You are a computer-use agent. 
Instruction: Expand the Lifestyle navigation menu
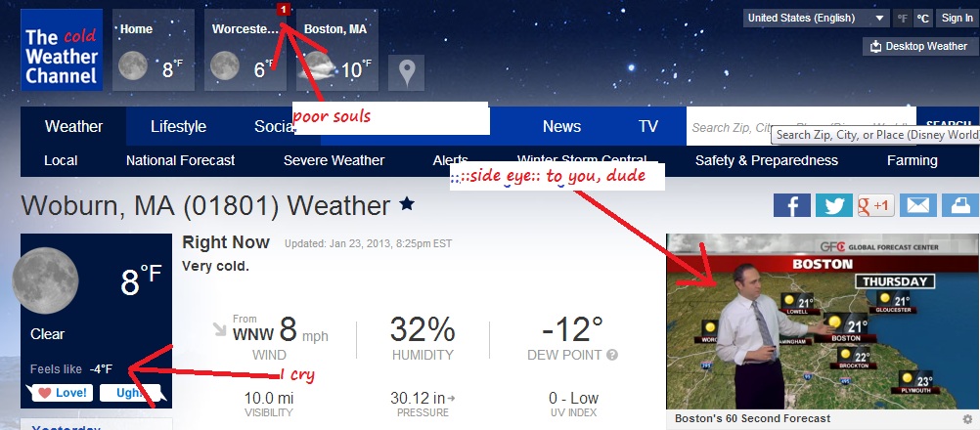[x=178, y=126]
